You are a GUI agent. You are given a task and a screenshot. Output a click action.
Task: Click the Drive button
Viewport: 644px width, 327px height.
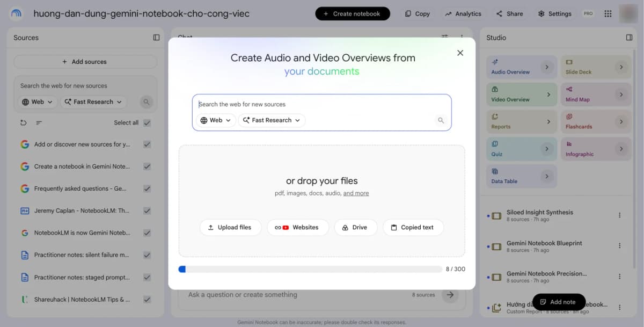pyautogui.click(x=355, y=227)
